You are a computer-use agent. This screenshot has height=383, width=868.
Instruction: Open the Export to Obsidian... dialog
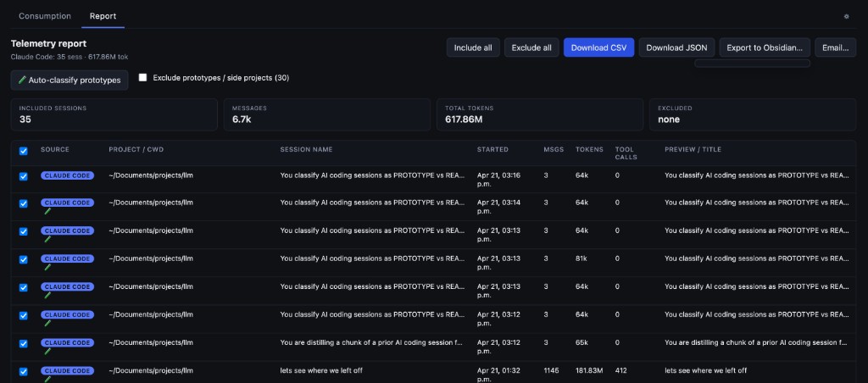(x=764, y=47)
